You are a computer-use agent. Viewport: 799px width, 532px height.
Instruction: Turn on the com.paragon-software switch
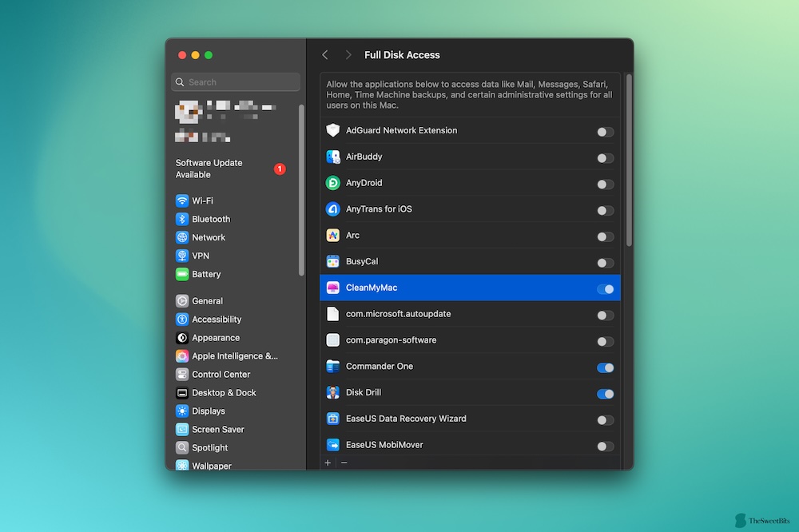pyautogui.click(x=605, y=341)
